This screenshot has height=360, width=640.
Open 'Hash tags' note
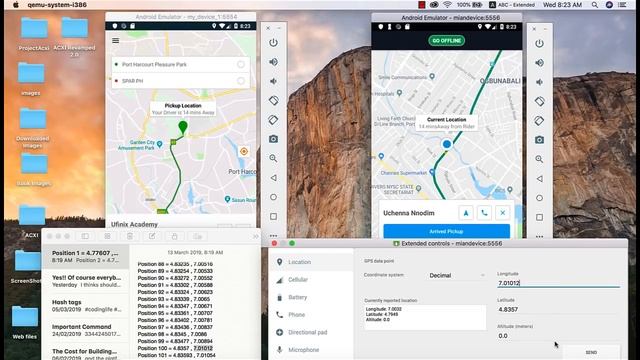pyautogui.click(x=86, y=305)
